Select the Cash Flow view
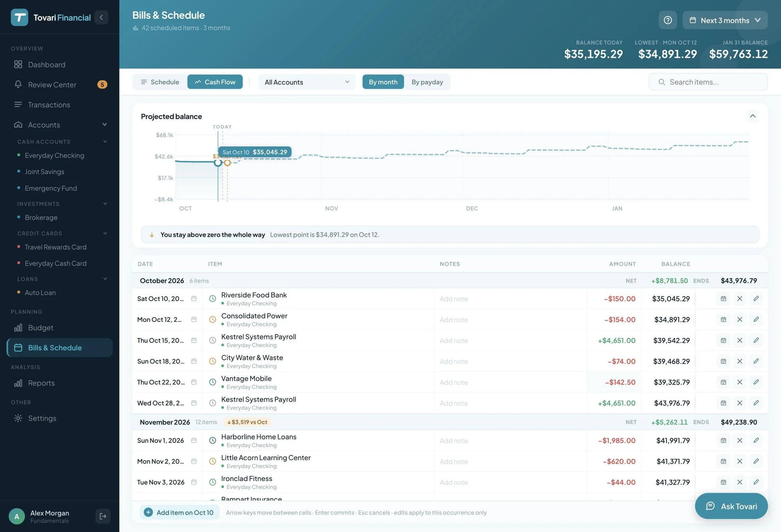The image size is (781, 532). point(215,82)
